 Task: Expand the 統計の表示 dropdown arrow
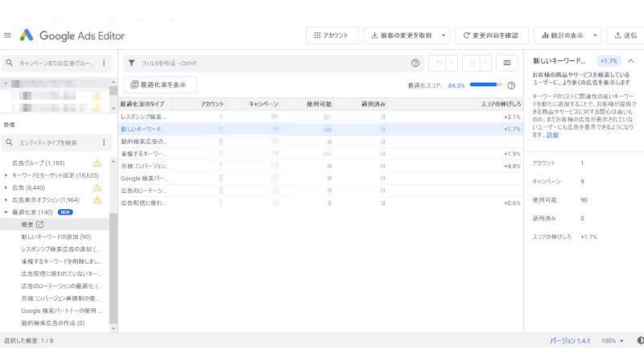point(595,35)
